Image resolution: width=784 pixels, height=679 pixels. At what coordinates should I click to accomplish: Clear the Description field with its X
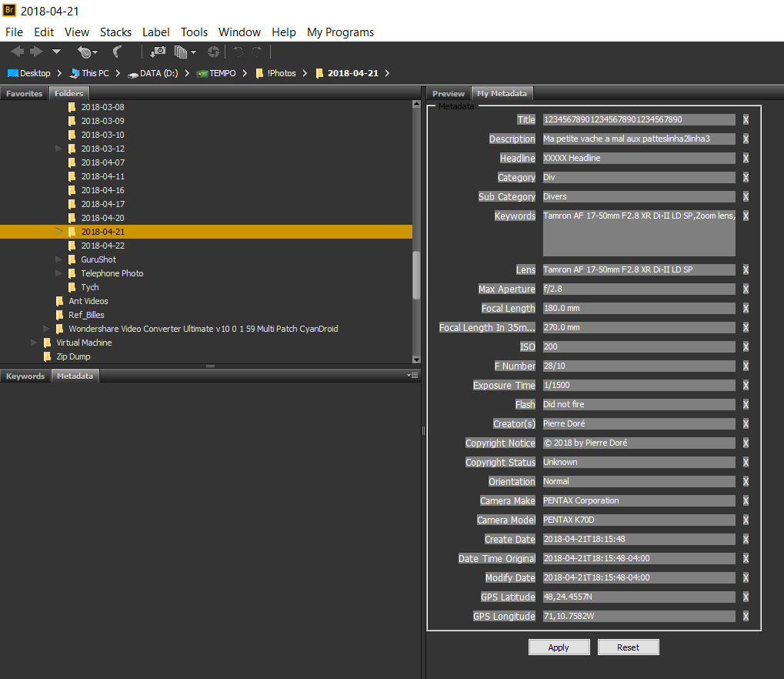(x=746, y=139)
